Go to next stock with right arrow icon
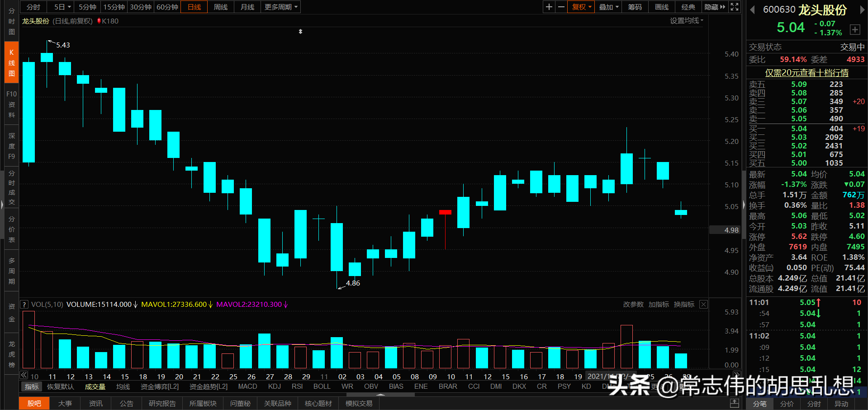The width and height of the screenshot is (868, 410). [x=863, y=9]
